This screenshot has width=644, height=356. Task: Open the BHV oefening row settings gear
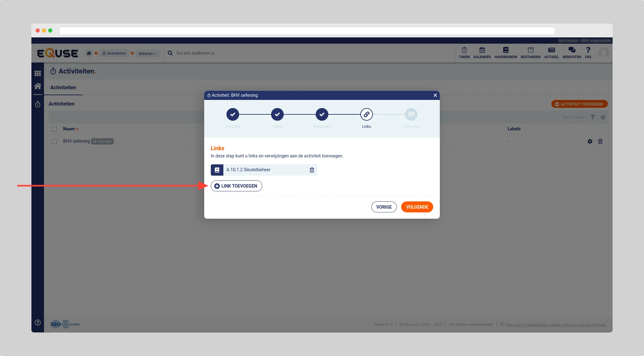pyautogui.click(x=590, y=141)
